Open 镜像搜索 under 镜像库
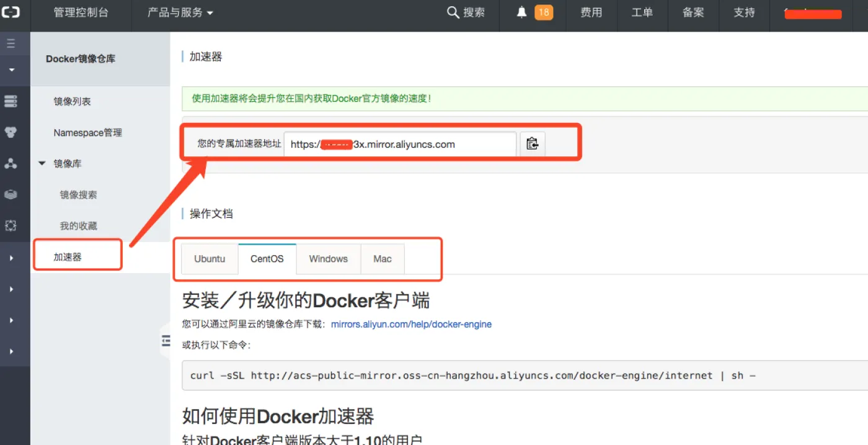This screenshot has width=868, height=445. pyautogui.click(x=78, y=194)
